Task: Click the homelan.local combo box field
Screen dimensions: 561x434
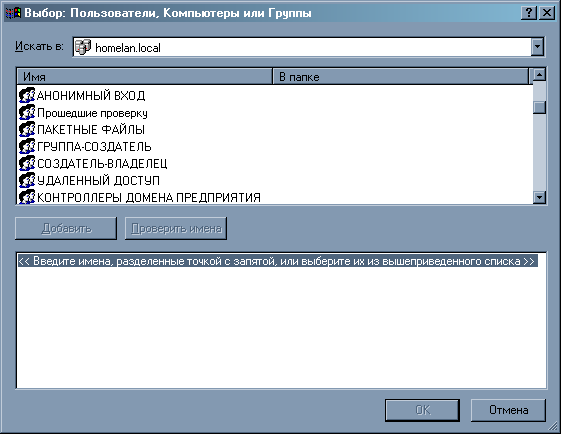Action: click(x=308, y=47)
